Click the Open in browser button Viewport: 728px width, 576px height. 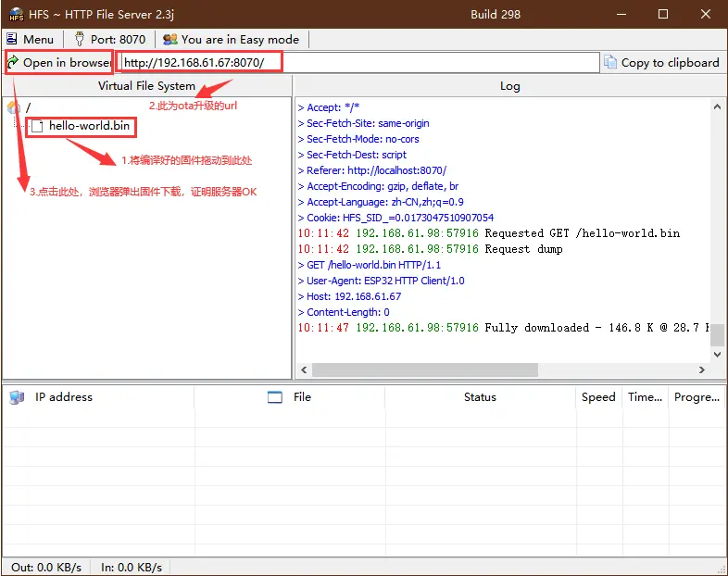coord(58,63)
